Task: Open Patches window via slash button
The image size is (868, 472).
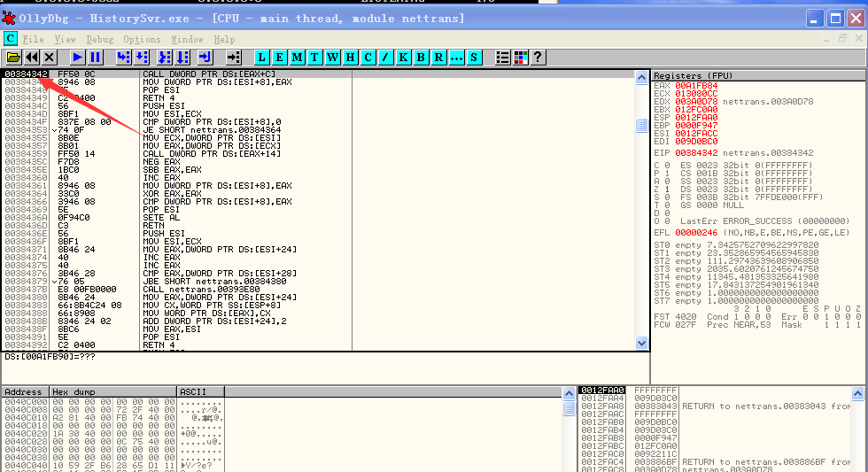Action: pos(386,57)
